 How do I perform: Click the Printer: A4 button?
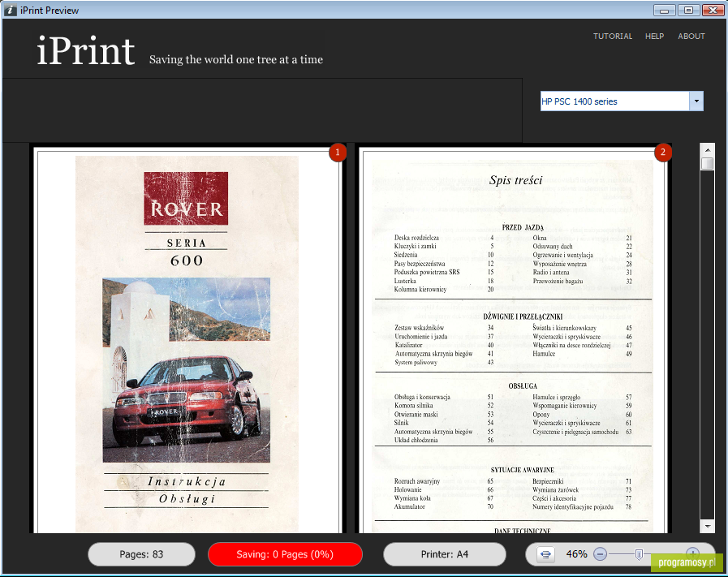[x=444, y=554]
